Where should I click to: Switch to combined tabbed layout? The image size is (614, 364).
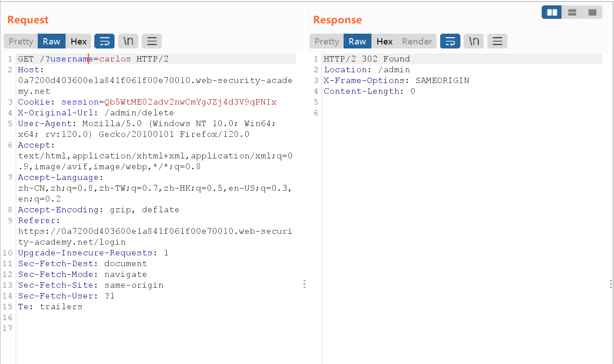pyautogui.click(x=592, y=12)
